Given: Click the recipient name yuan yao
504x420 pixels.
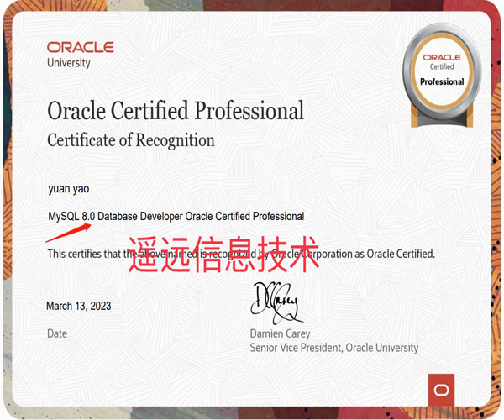Looking at the screenshot, I should 69,188.
